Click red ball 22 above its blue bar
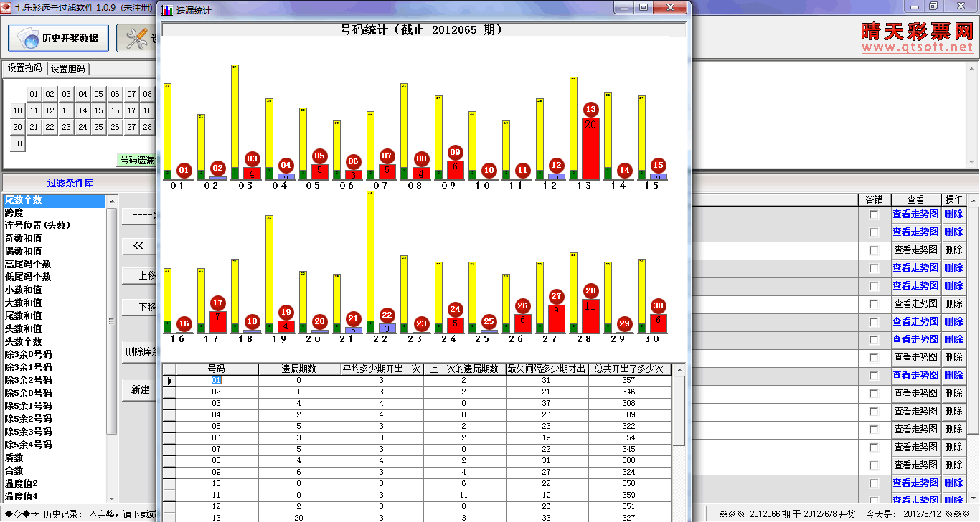 point(387,315)
